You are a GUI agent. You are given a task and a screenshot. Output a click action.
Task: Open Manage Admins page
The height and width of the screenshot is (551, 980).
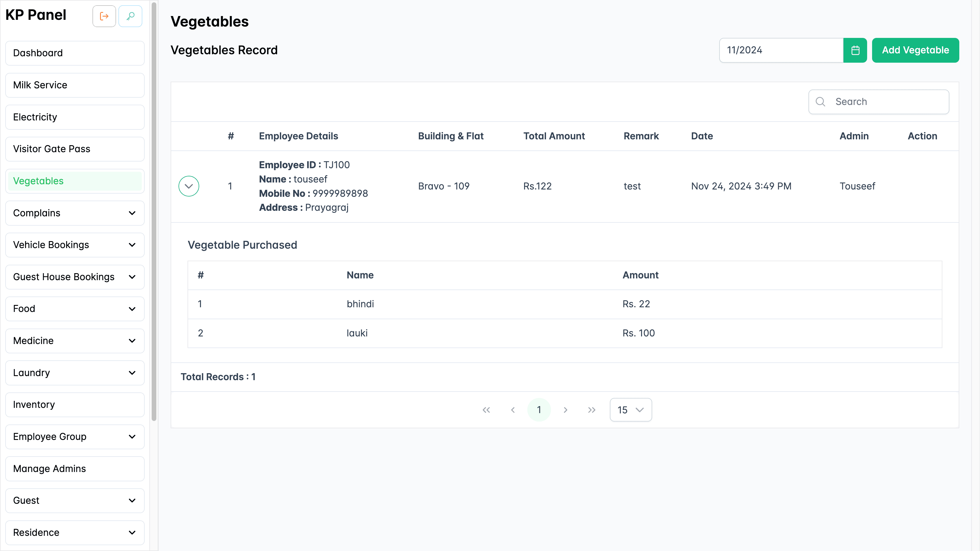(x=75, y=468)
